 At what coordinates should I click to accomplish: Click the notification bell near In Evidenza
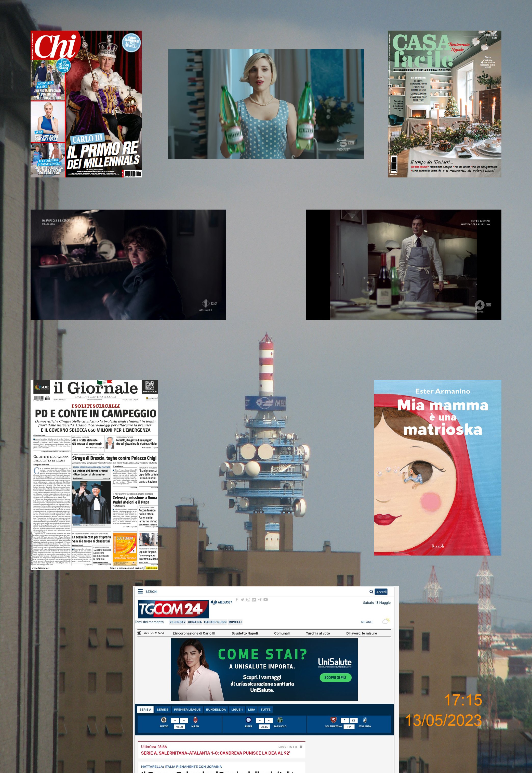click(139, 633)
